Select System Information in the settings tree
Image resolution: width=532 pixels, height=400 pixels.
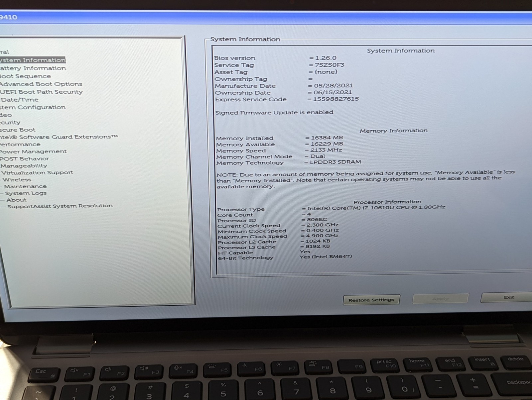pyautogui.click(x=33, y=60)
